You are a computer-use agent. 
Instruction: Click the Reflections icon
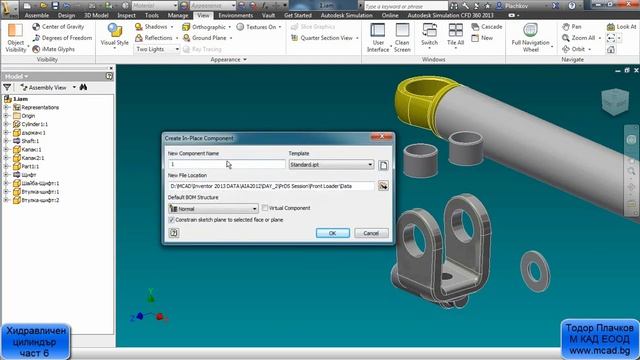tap(139, 38)
